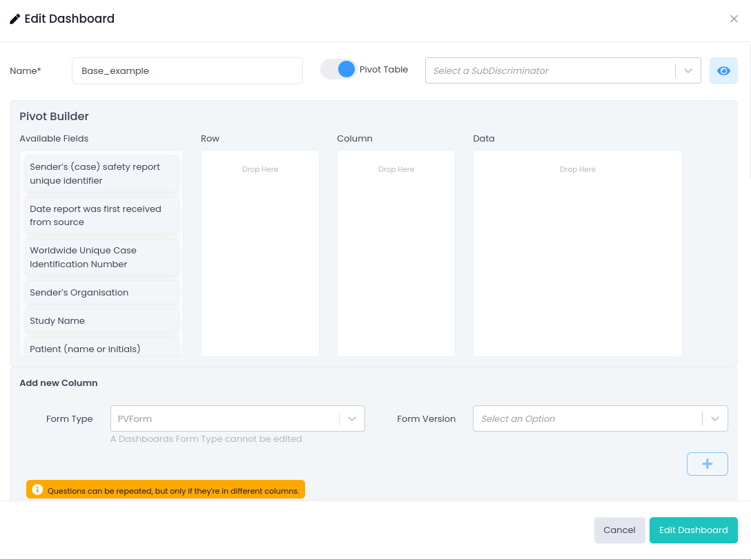Image resolution: width=751 pixels, height=560 pixels.
Task: Select Date report was first received field
Action: (101, 215)
